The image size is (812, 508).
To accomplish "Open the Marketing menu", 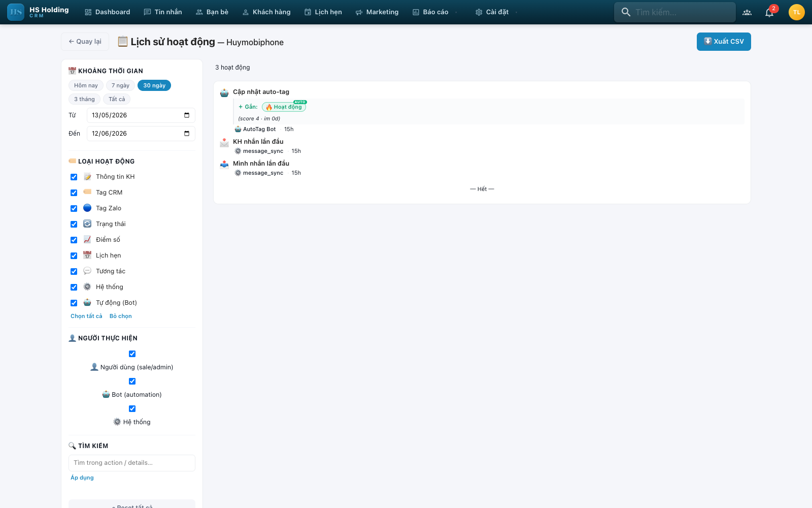I will [x=377, y=12].
